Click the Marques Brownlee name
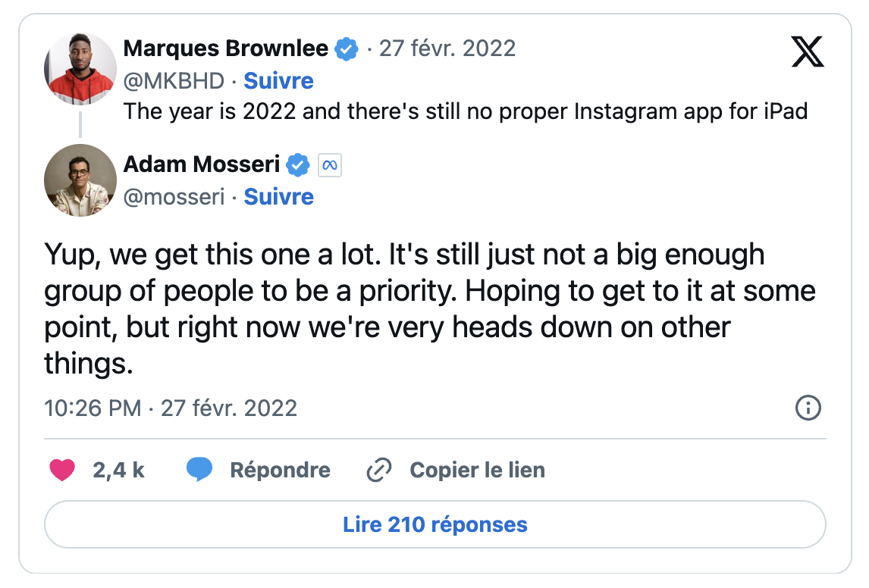The height and width of the screenshot is (588, 869). 225,48
